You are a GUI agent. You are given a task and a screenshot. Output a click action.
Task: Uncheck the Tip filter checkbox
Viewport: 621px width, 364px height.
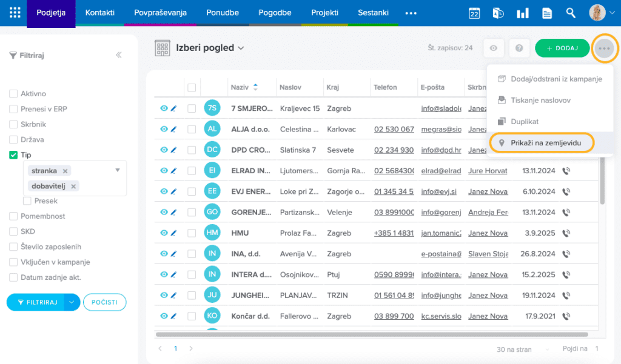click(13, 155)
